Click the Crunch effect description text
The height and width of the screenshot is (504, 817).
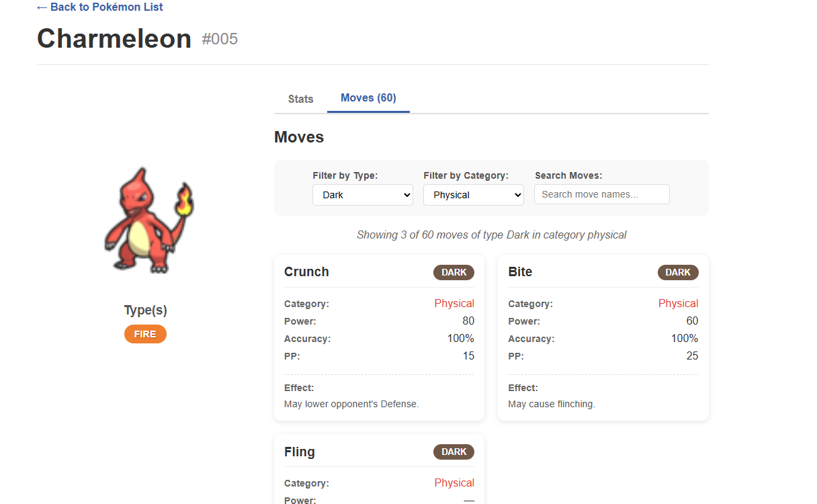[x=351, y=404]
